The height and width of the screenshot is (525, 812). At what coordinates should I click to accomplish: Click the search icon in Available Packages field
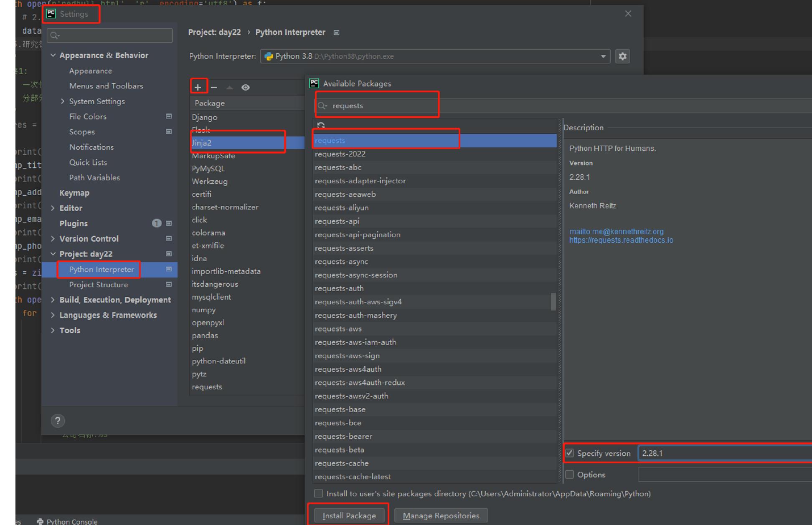coord(322,106)
